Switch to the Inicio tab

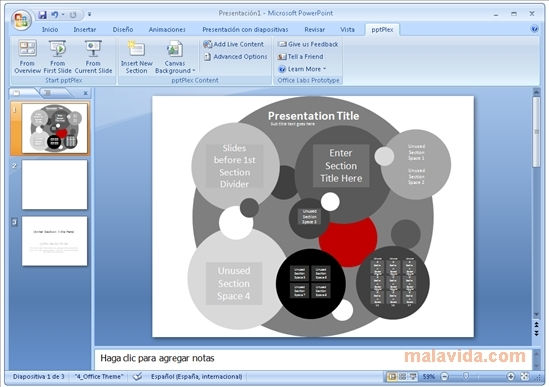(x=50, y=30)
